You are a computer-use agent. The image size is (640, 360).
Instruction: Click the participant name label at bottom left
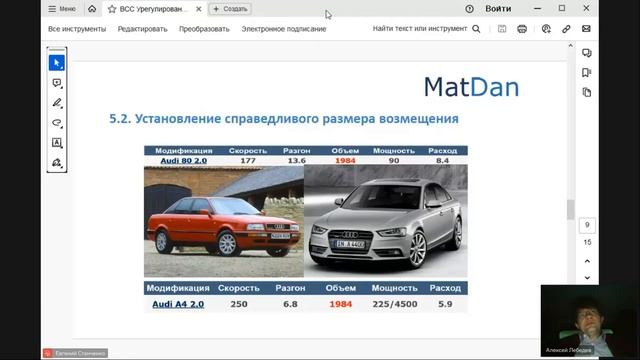point(76,353)
